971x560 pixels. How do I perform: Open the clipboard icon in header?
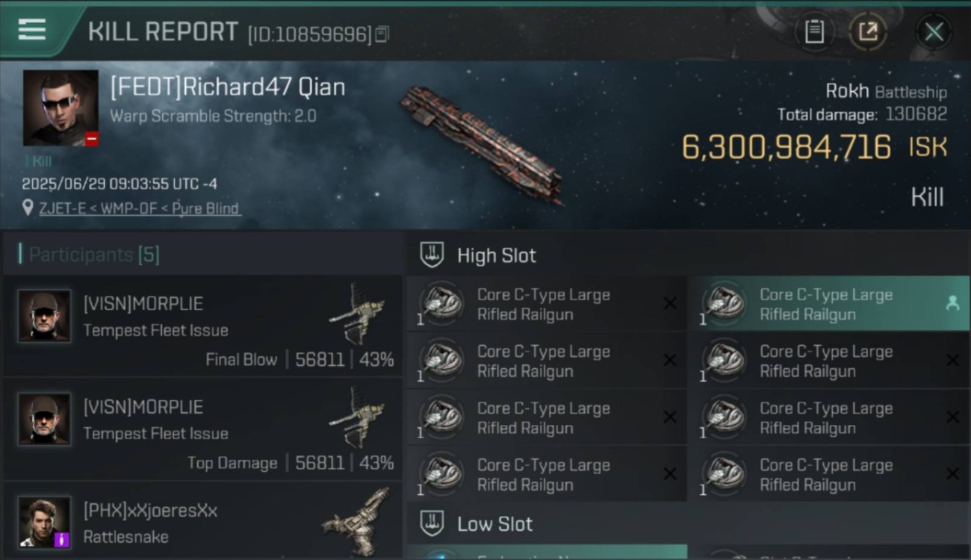tap(814, 31)
